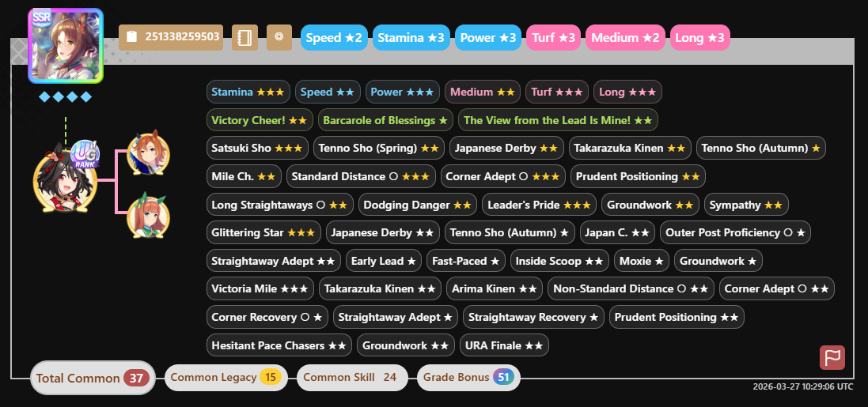Click the Standard Distance ○ ★★★ chip

[361, 176]
